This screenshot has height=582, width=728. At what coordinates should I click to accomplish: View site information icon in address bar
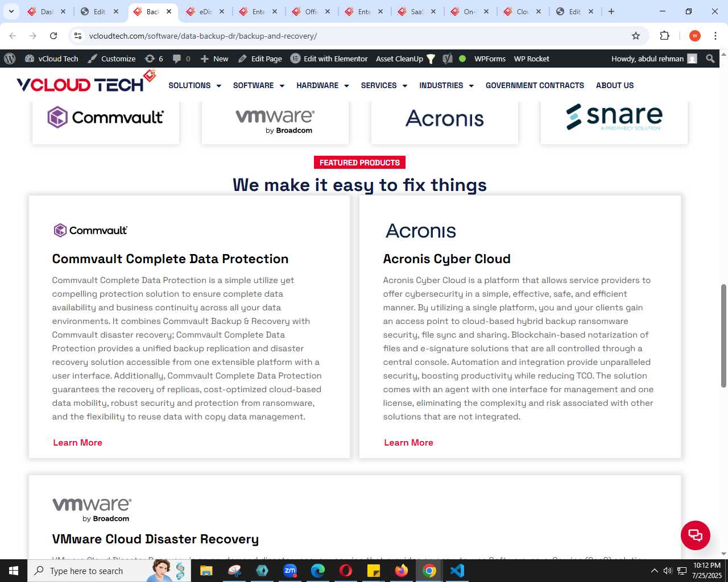78,36
